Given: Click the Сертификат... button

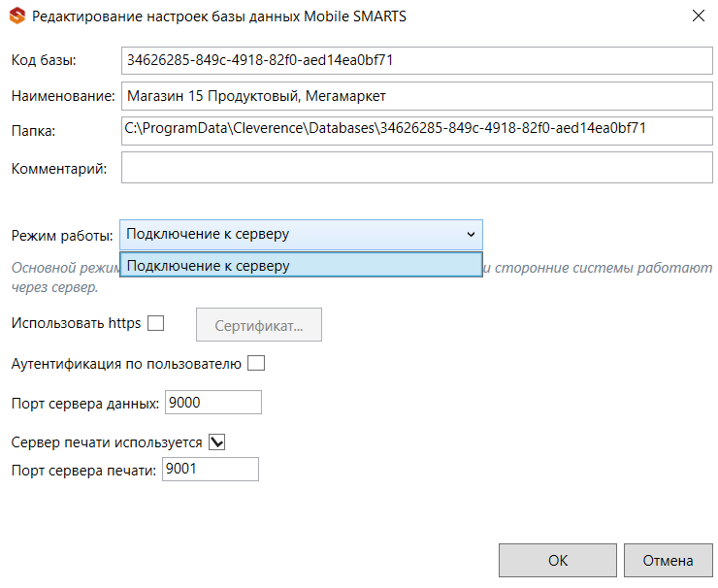Looking at the screenshot, I should point(259,325).
